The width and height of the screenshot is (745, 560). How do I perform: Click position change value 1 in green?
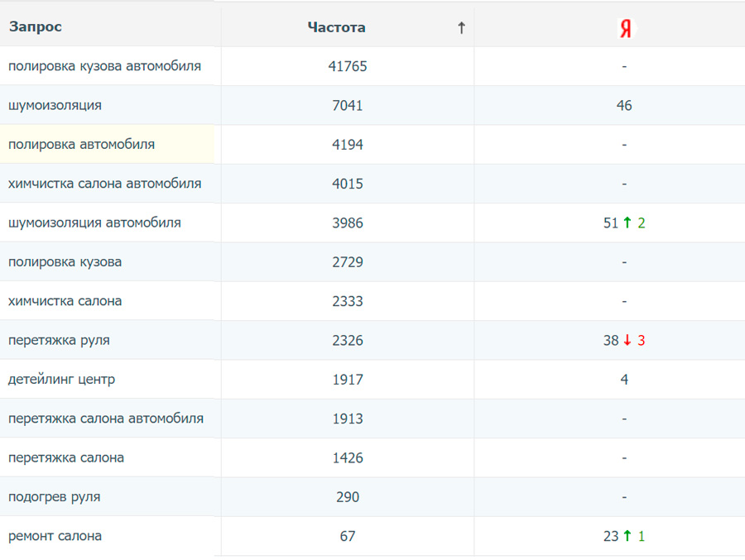tap(641, 536)
